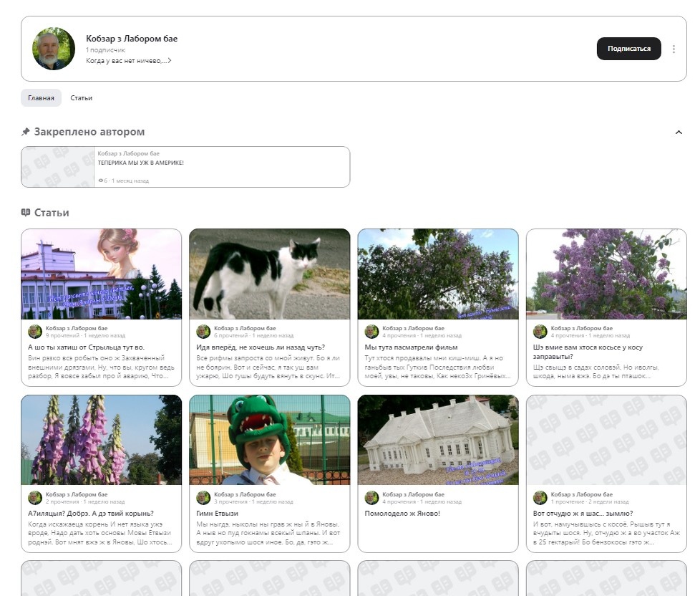Open the pink foxglove flowers thumbnail
This screenshot has width=700, height=596.
tap(102, 440)
